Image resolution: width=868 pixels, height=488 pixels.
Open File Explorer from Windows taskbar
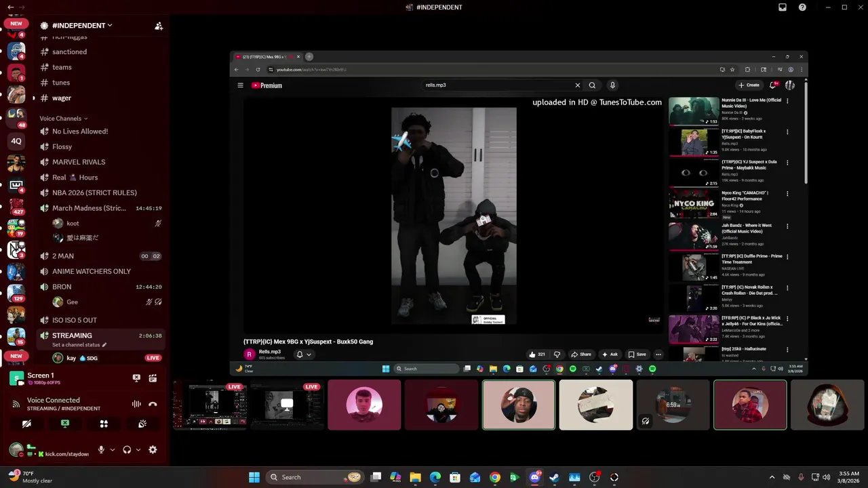click(x=415, y=477)
